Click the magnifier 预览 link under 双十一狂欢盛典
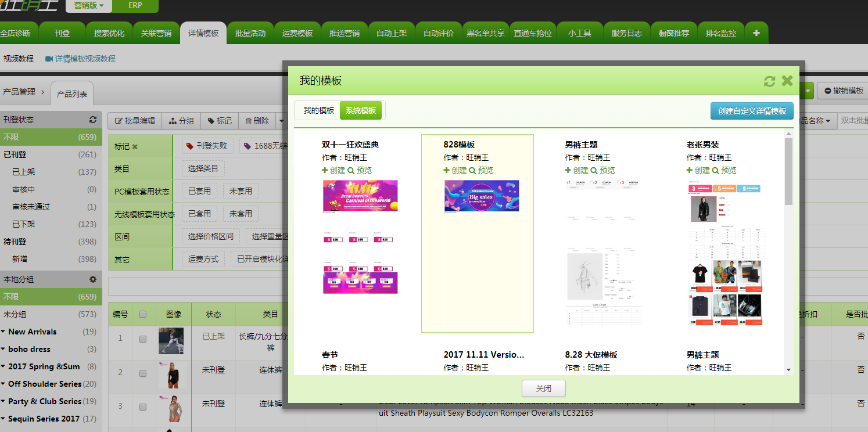The image size is (868, 432). tap(360, 170)
